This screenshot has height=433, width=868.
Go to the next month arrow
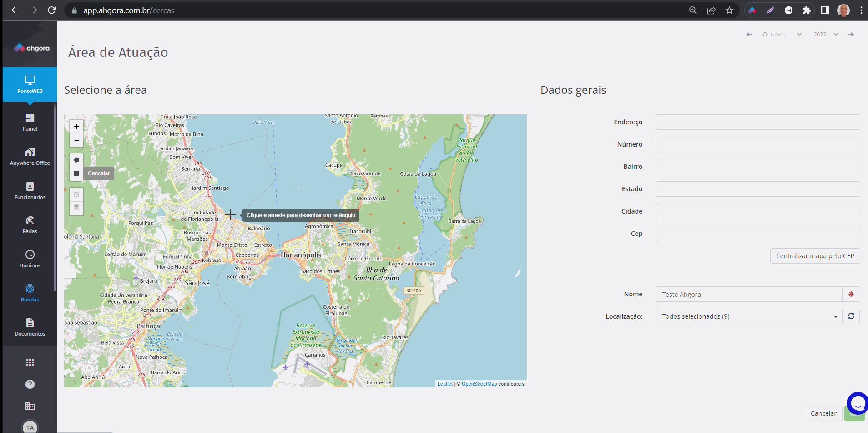point(851,35)
